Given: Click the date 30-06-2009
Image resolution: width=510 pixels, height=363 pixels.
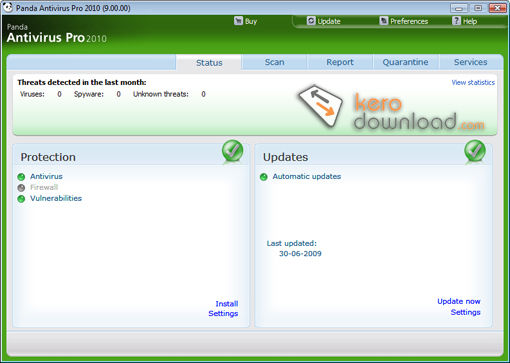Looking at the screenshot, I should [x=300, y=254].
